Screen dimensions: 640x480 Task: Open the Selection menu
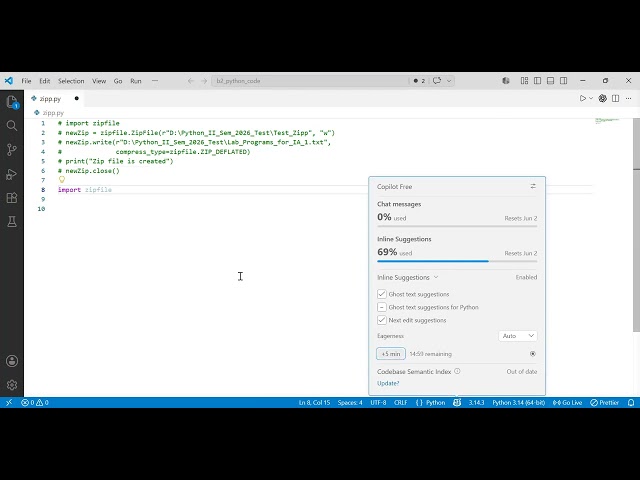click(71, 81)
